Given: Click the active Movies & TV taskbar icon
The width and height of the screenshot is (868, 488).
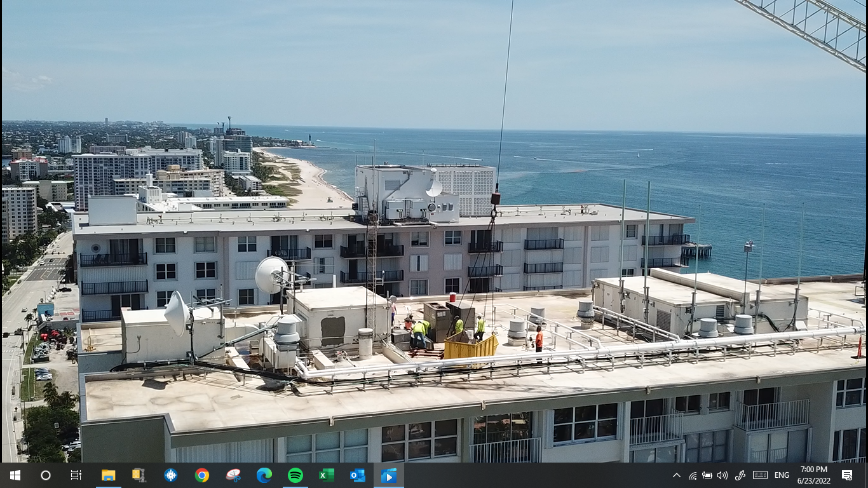Looking at the screenshot, I should coord(389,475).
